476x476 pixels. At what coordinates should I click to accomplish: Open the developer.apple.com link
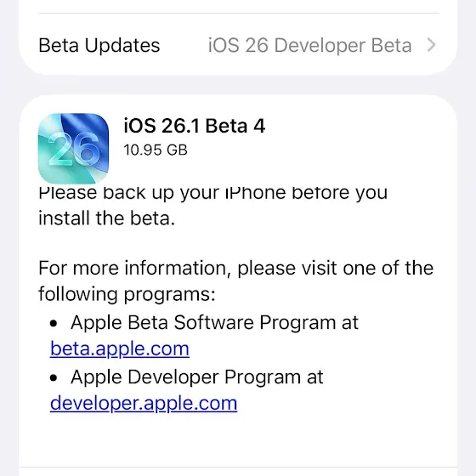click(144, 403)
